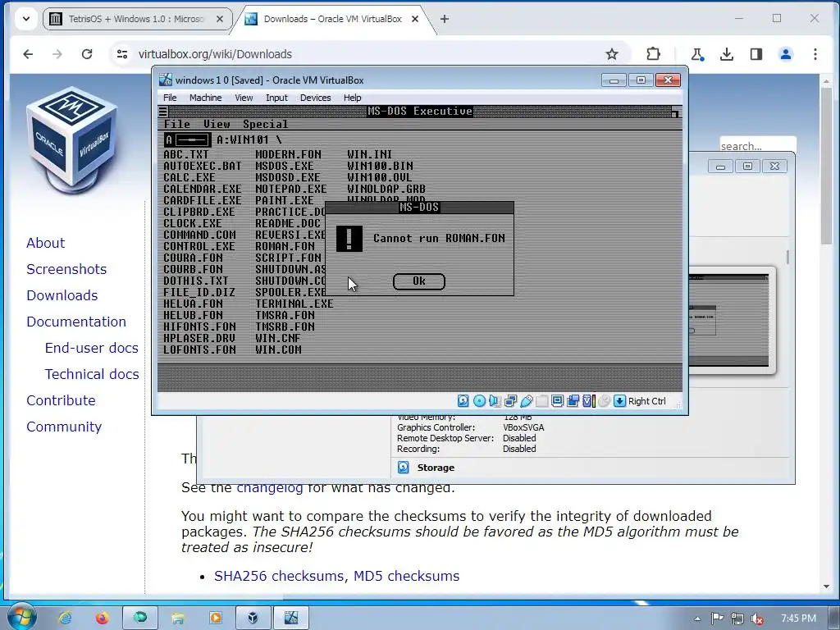840x630 pixels.
Task: Open the Chrome tab search dropdown
Action: pyautogui.click(x=25, y=19)
